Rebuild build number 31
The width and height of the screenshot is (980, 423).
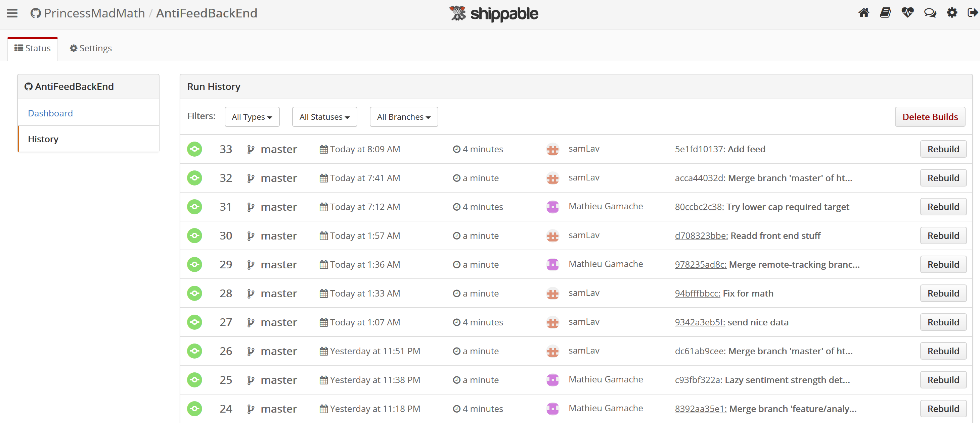943,207
